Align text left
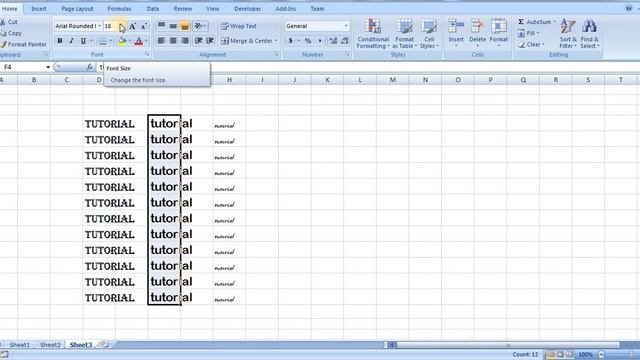The image size is (640, 360). pos(162,41)
